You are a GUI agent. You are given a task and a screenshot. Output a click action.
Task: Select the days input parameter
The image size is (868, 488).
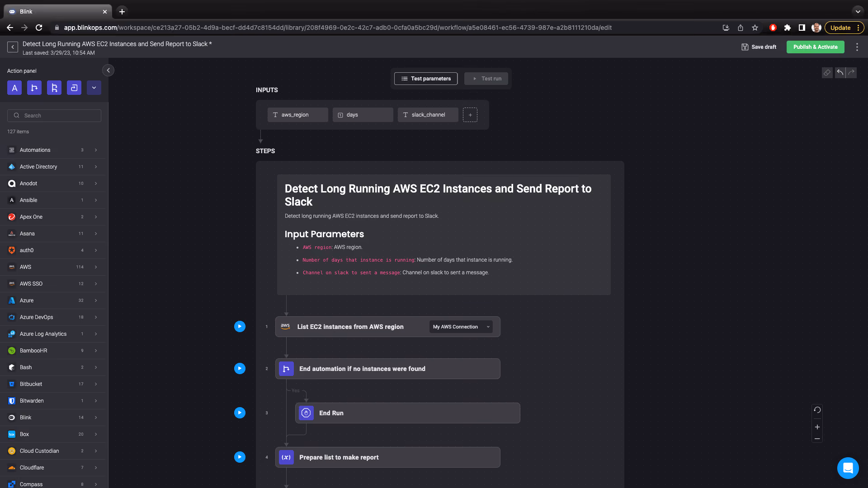tap(363, 115)
